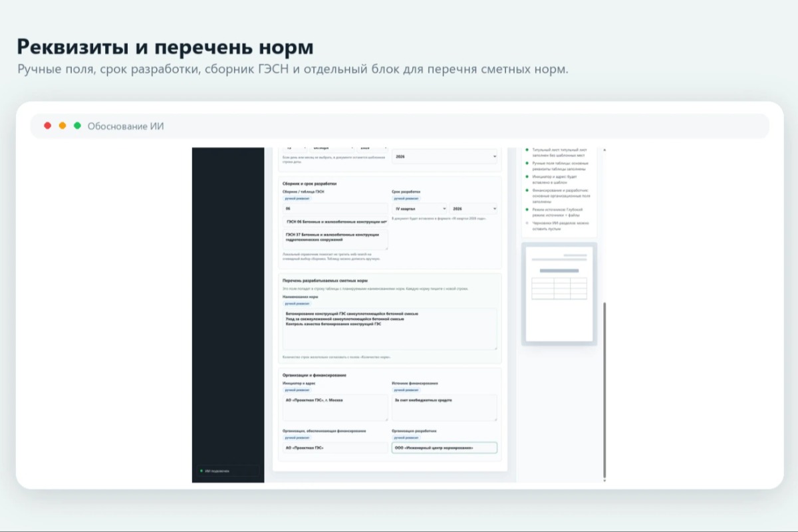Open the 2026 year dropdown beside IV квартал
This screenshot has width=798, height=532.
473,209
